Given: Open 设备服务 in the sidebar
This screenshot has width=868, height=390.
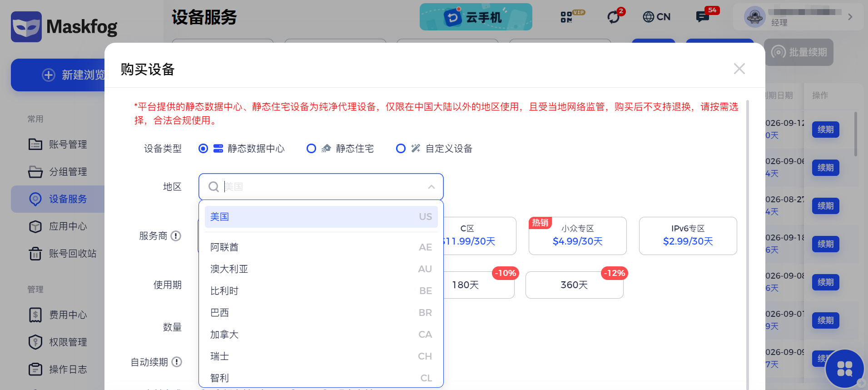Looking at the screenshot, I should (58, 199).
